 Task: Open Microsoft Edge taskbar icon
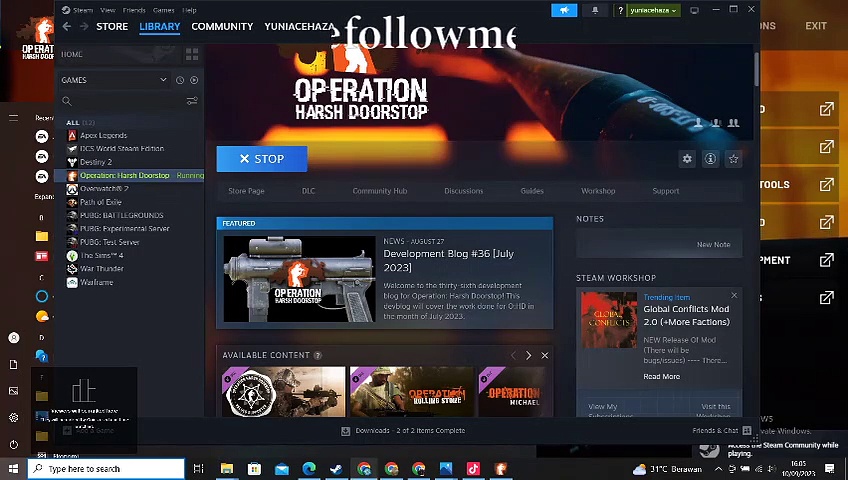click(309, 469)
